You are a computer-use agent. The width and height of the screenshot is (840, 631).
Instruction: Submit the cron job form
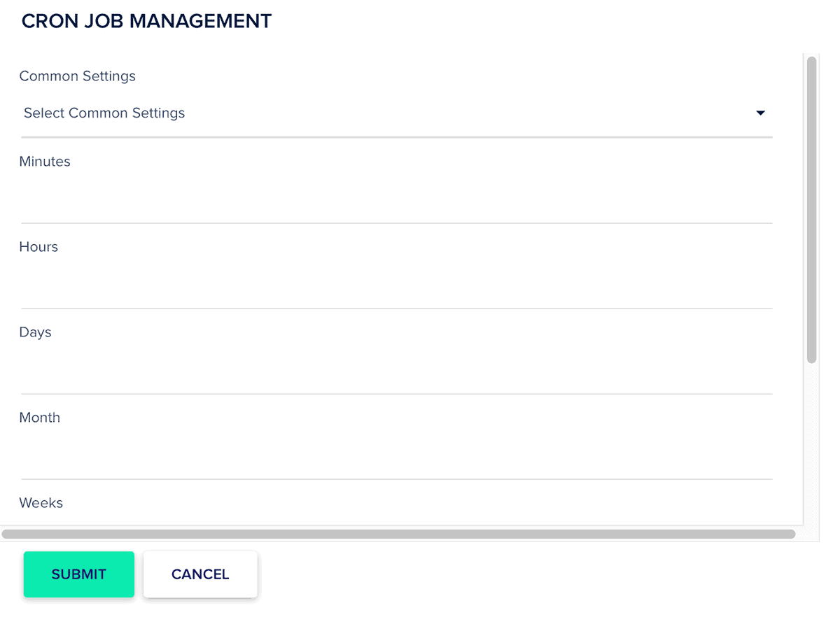(79, 574)
